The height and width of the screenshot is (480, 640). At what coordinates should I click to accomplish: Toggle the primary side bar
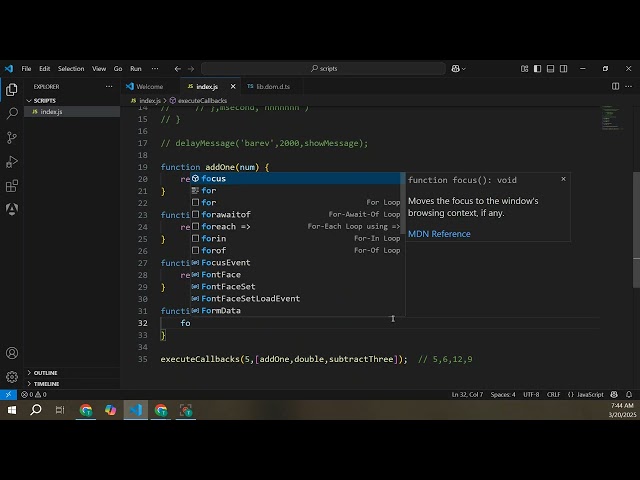point(538,69)
